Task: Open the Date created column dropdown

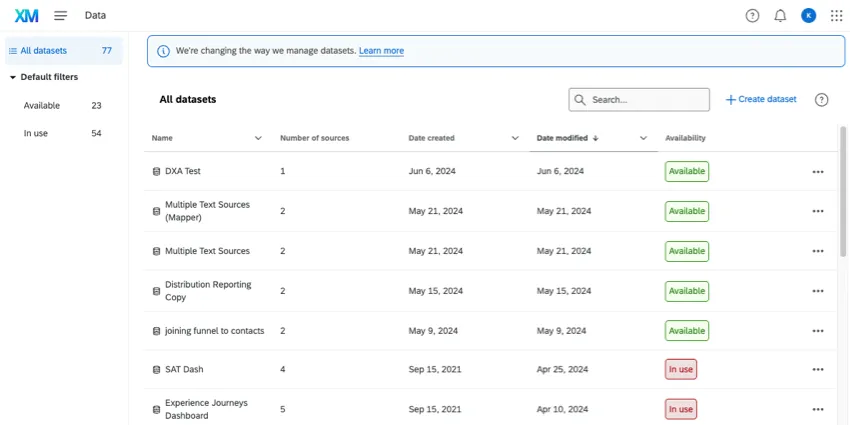Action: (515, 138)
